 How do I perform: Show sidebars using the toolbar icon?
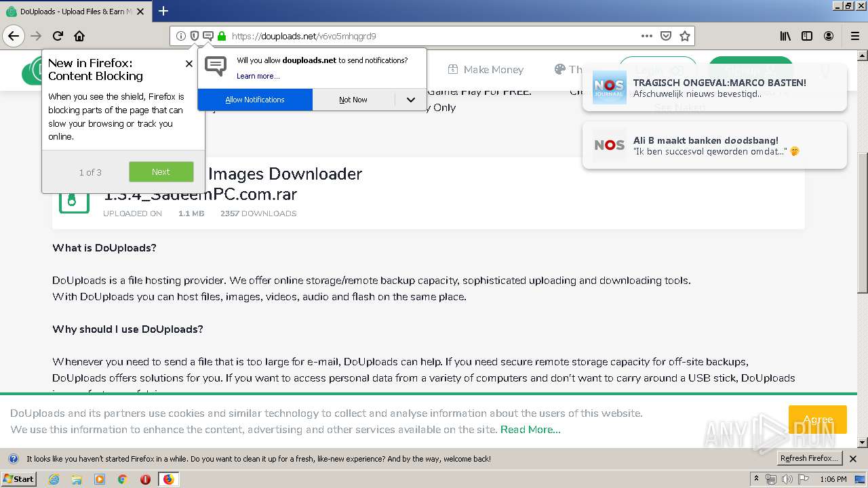(807, 36)
